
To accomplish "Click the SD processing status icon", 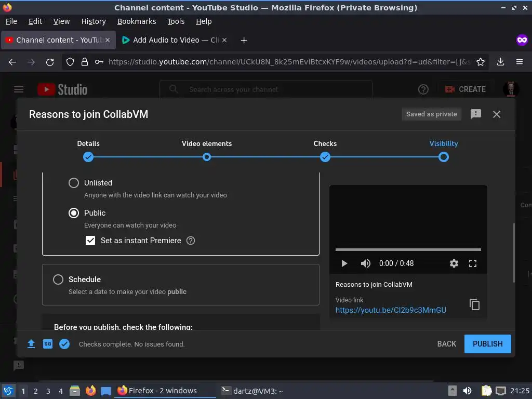I will pyautogui.click(x=47, y=344).
